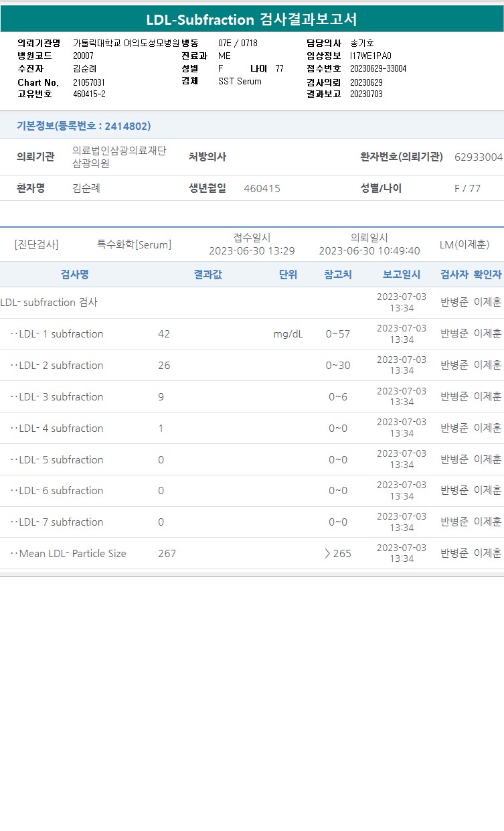The image size is (504, 831).
Task: Select the LDL- 3 subfraction row
Action: 252,397
